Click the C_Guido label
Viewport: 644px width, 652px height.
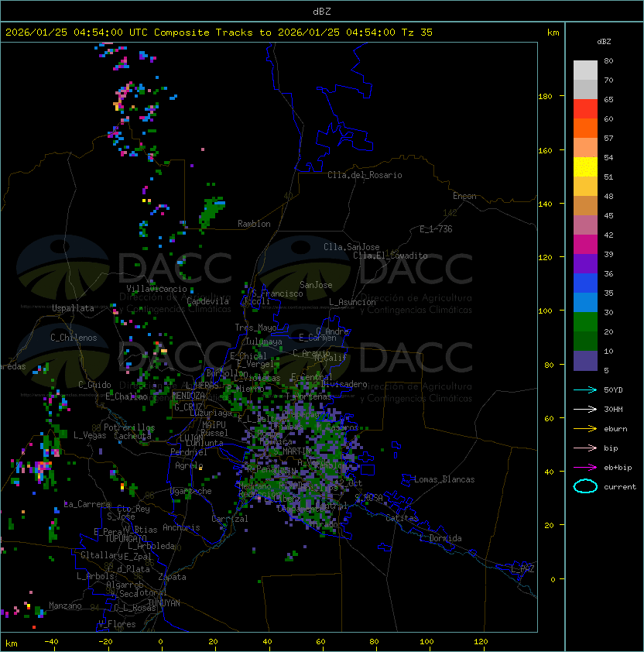(94, 385)
